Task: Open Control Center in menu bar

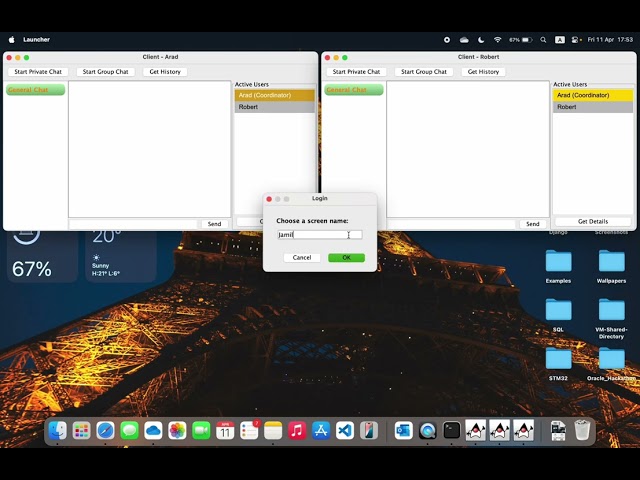Action: pyautogui.click(x=576, y=40)
